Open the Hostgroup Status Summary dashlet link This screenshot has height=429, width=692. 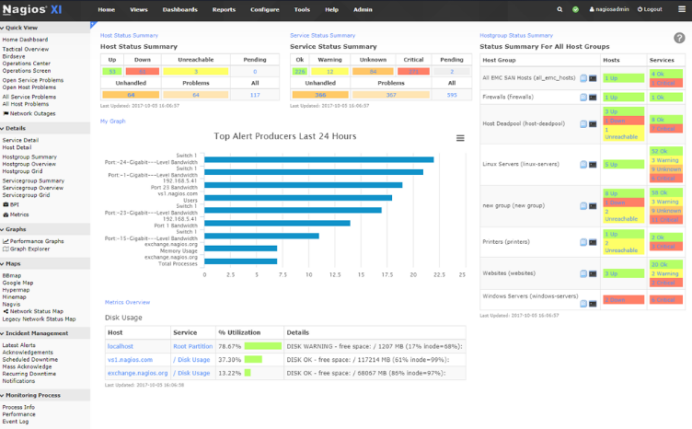tap(516, 35)
